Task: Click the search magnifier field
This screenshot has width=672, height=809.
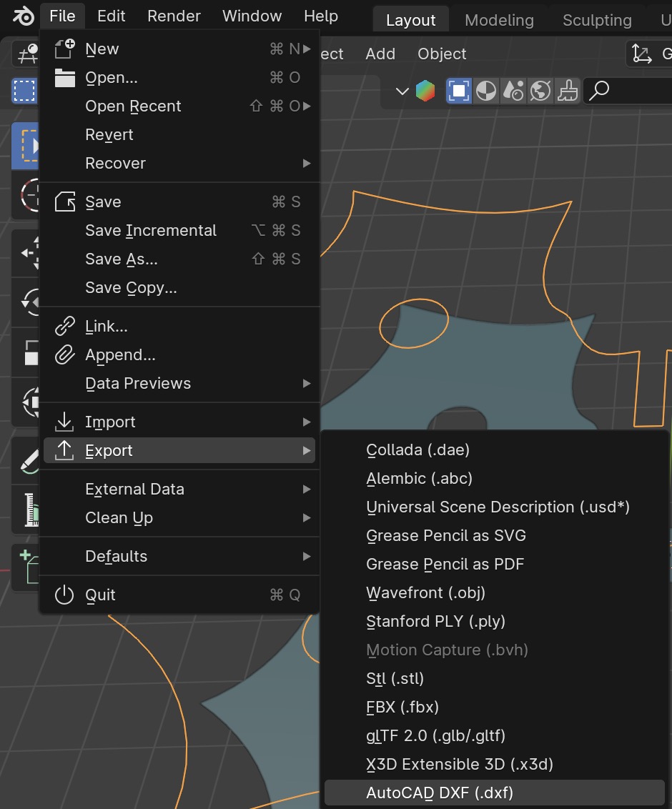Action: pos(628,91)
